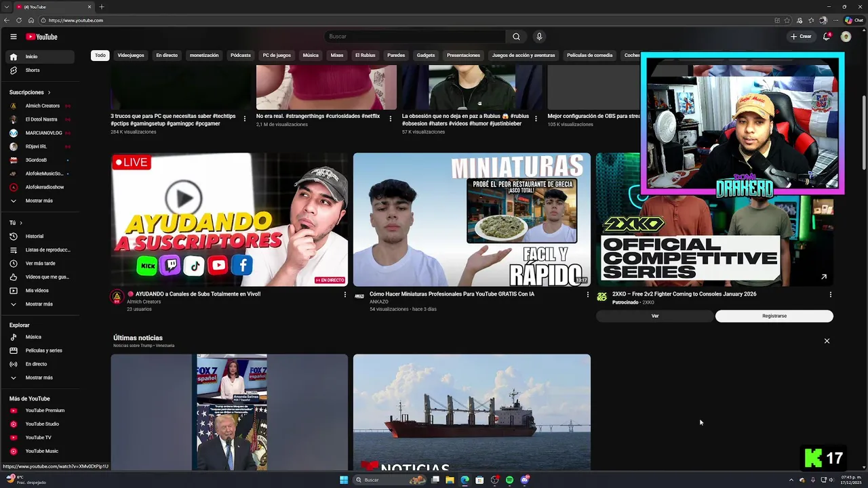
Task: Dismiss the Últimas noticias section
Action: (x=827, y=341)
